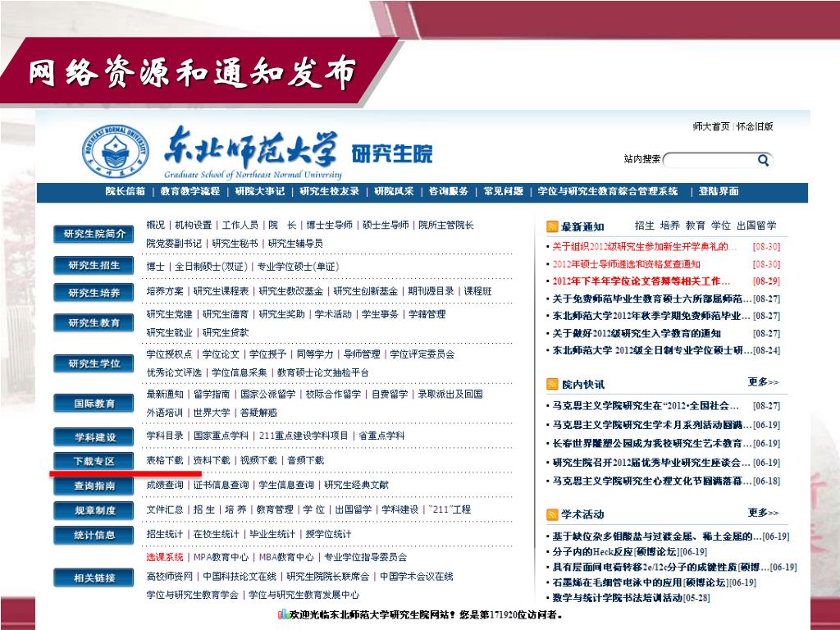Open 音频下载 link
The width and height of the screenshot is (840, 630).
tap(305, 460)
